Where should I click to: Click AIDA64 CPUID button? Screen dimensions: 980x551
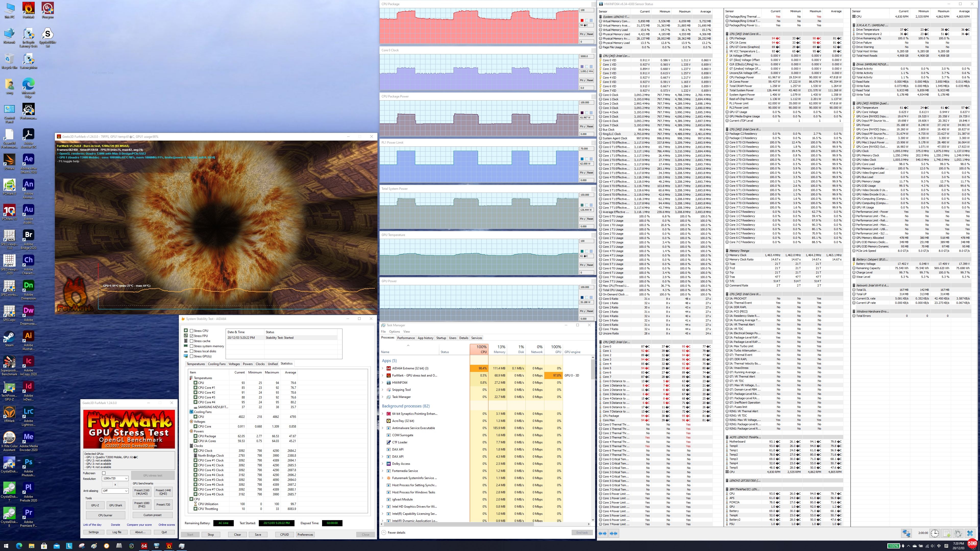point(285,534)
